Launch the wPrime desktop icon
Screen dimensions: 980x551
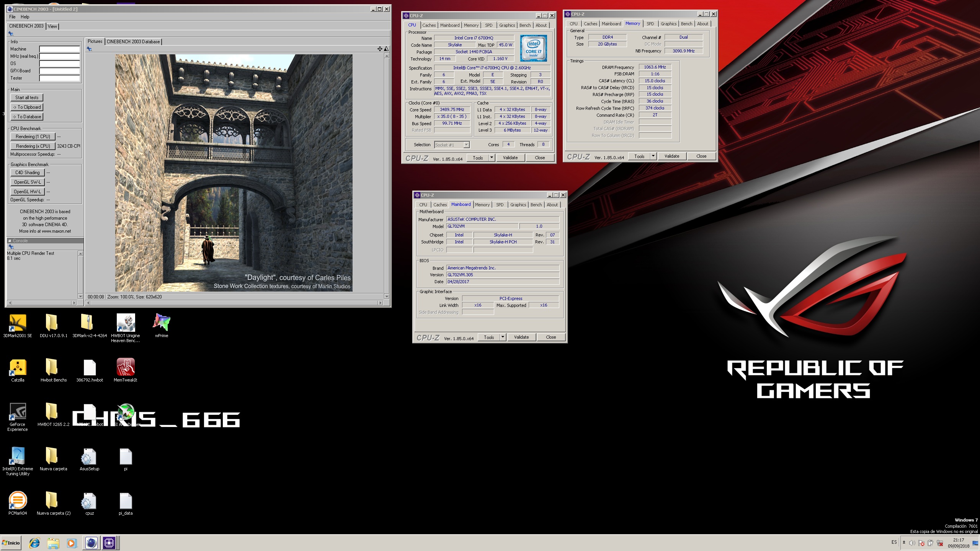tap(161, 326)
